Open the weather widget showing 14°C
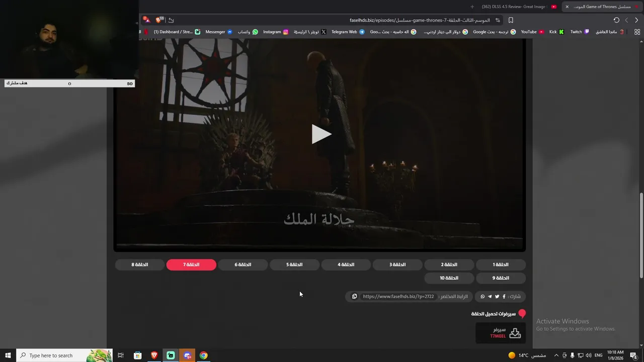Image resolution: width=644 pixels, height=362 pixels. 526,355
